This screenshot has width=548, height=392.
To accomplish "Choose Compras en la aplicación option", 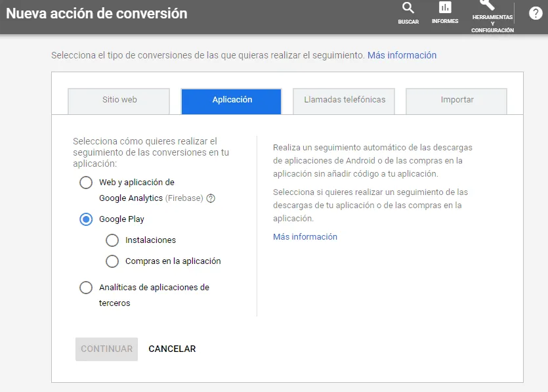I will [x=112, y=261].
